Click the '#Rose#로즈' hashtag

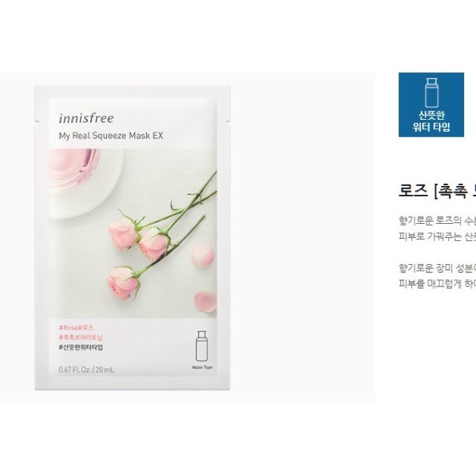tap(76, 327)
